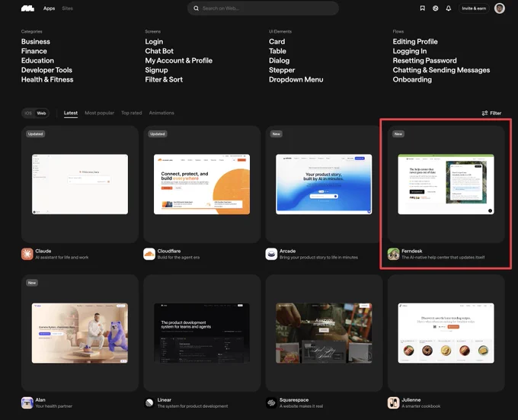Image resolution: width=518 pixels, height=420 pixels.
Task: Click the Claude app name text
Action: click(x=43, y=251)
